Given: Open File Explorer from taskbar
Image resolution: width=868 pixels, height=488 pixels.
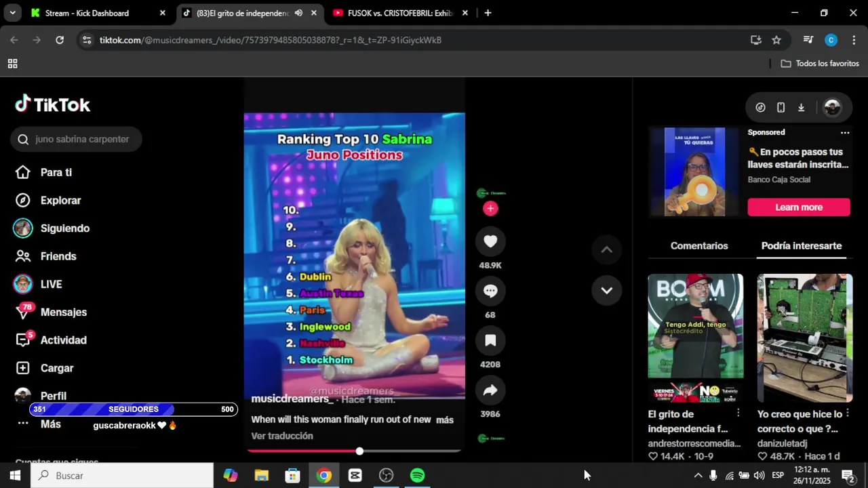Looking at the screenshot, I should coord(262,476).
